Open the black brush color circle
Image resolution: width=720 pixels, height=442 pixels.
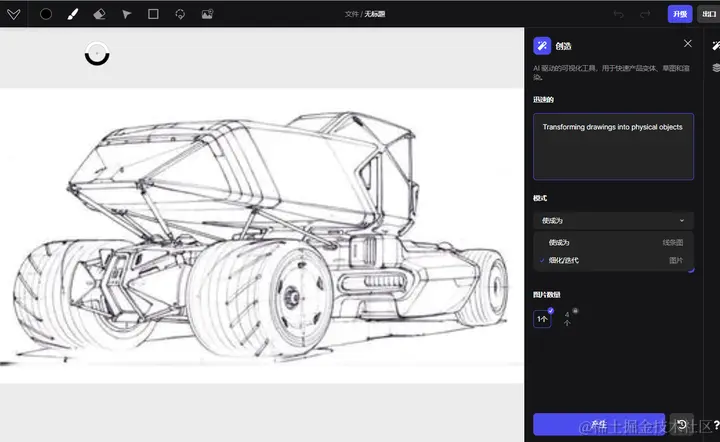click(46, 14)
